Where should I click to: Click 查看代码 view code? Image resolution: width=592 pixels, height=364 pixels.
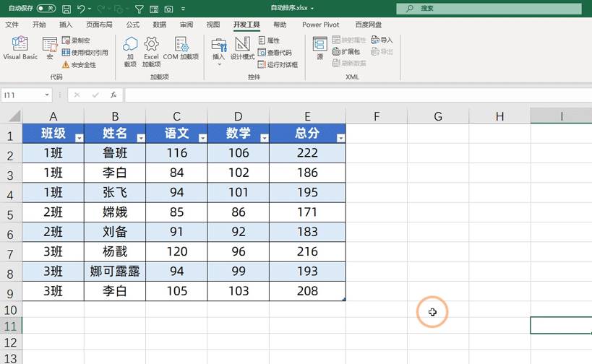pyautogui.click(x=275, y=53)
